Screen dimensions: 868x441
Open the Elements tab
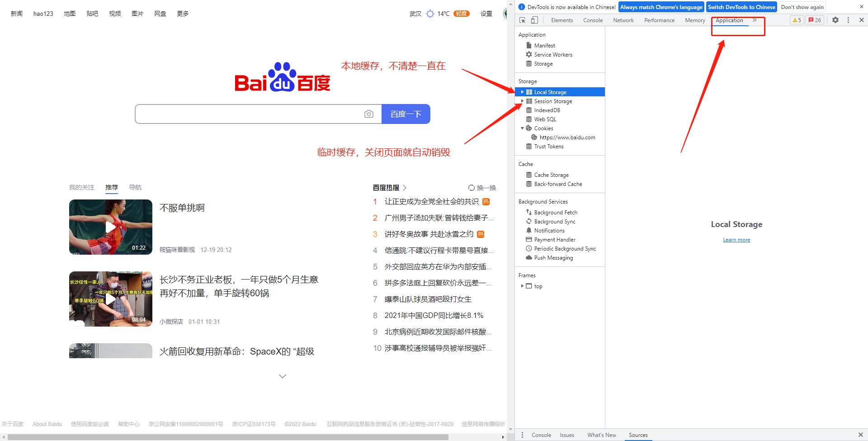tap(562, 20)
